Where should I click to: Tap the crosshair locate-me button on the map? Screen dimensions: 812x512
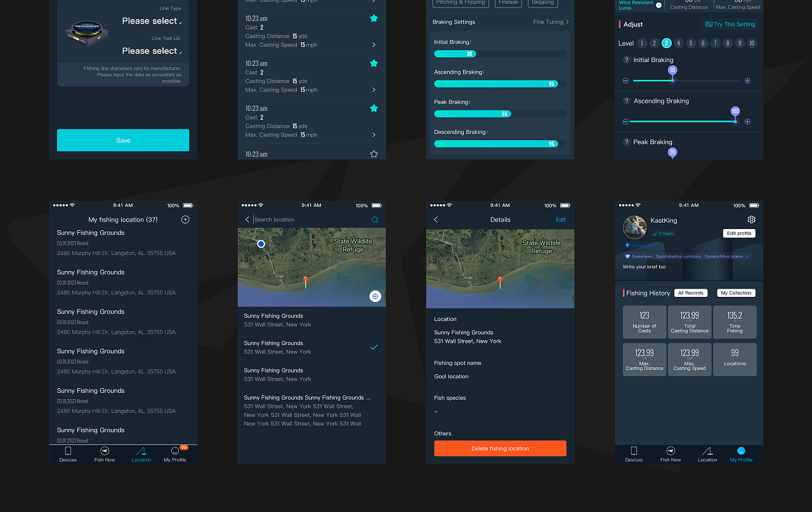376,296
